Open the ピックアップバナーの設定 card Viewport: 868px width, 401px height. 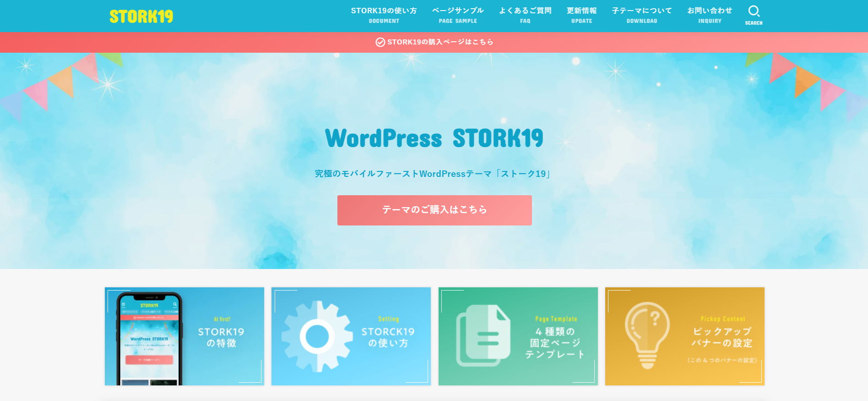tap(685, 336)
